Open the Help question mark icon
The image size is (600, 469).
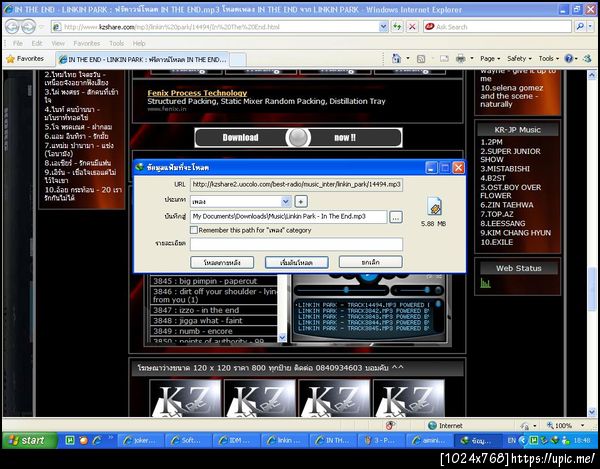(569, 59)
